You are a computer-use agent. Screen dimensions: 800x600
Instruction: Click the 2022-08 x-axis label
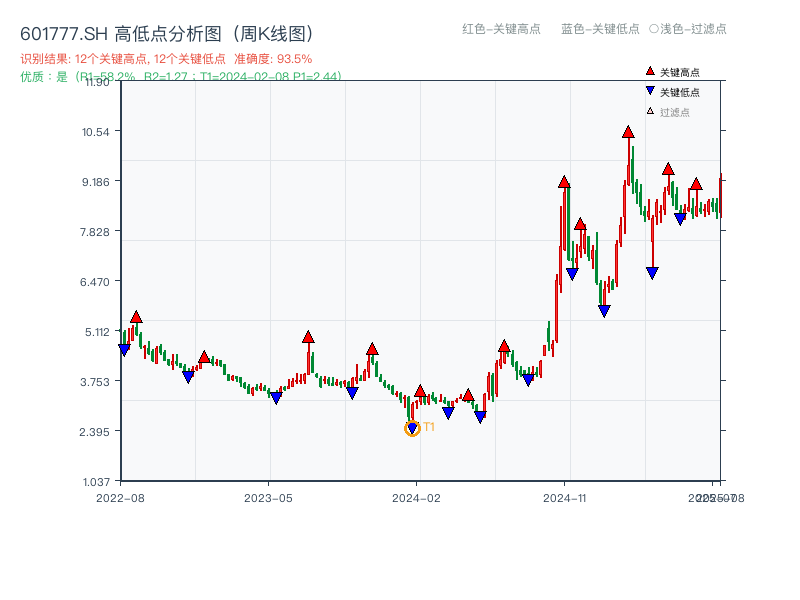(x=120, y=498)
